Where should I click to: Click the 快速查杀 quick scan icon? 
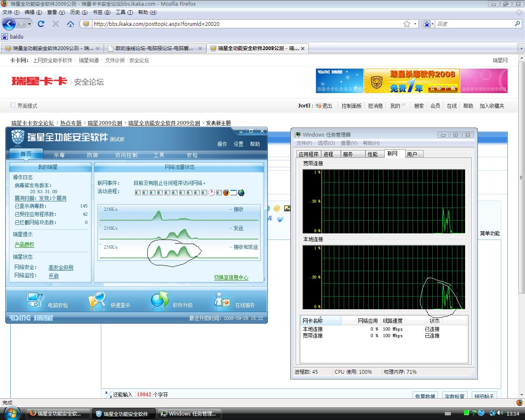[x=97, y=301]
